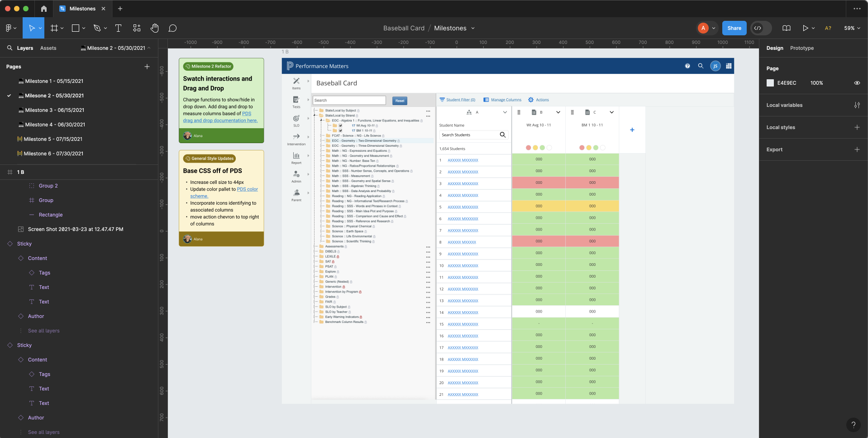Open the Present options chevron
Viewport: 868px width, 438px height.
click(x=813, y=28)
